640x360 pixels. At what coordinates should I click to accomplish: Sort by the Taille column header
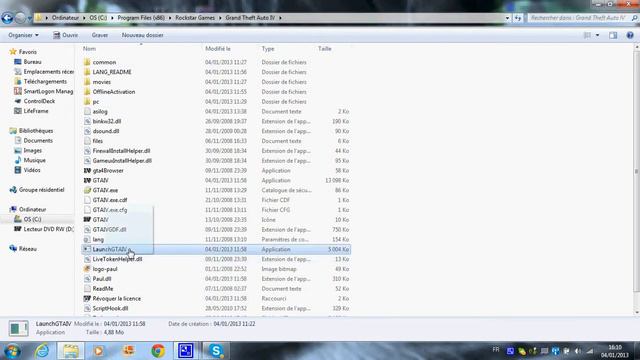(x=325, y=49)
